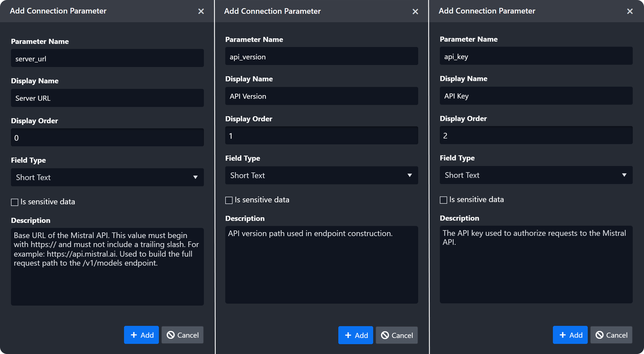
Task: Cancel the server_url parameter dialog
Action: [183, 335]
